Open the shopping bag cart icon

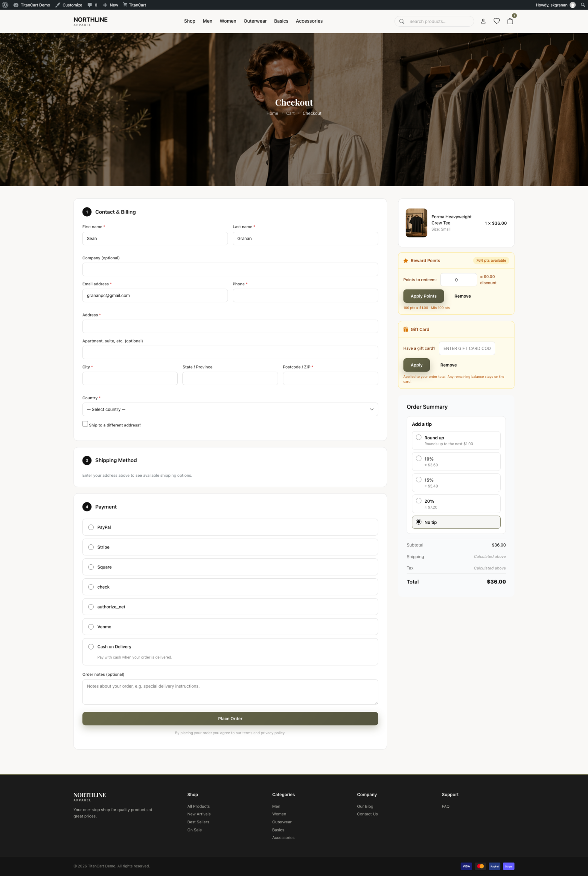tap(510, 21)
